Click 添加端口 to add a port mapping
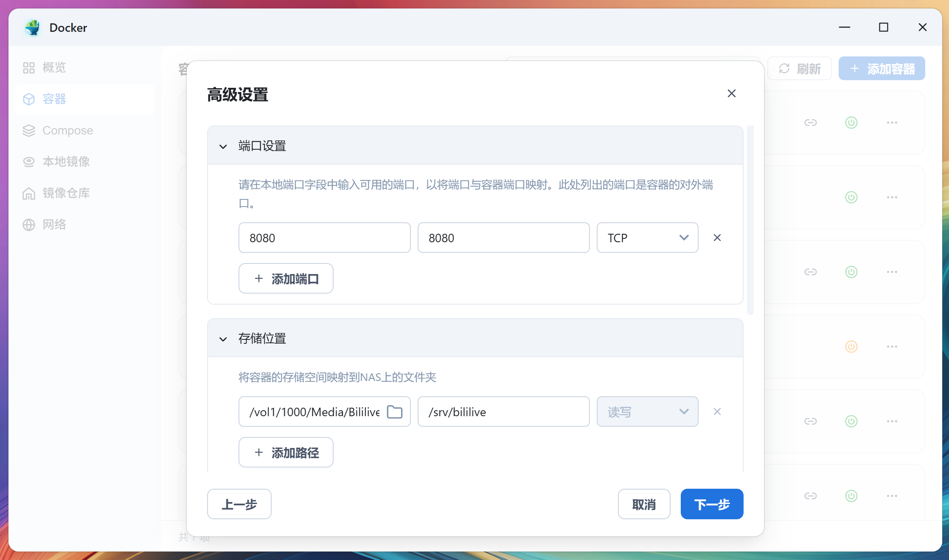949x560 pixels. pos(286,278)
